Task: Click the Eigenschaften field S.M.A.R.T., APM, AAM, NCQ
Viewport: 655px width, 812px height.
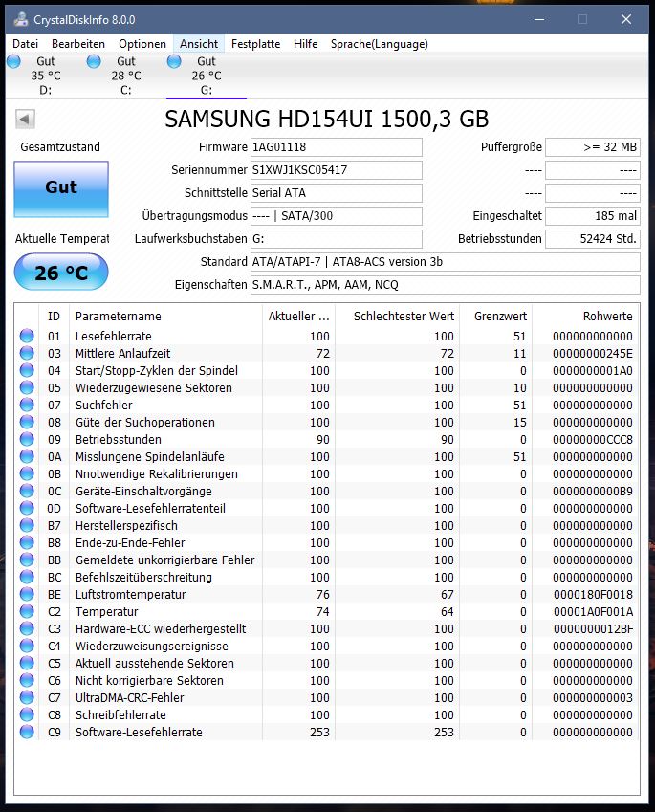Action: pyautogui.click(x=446, y=284)
